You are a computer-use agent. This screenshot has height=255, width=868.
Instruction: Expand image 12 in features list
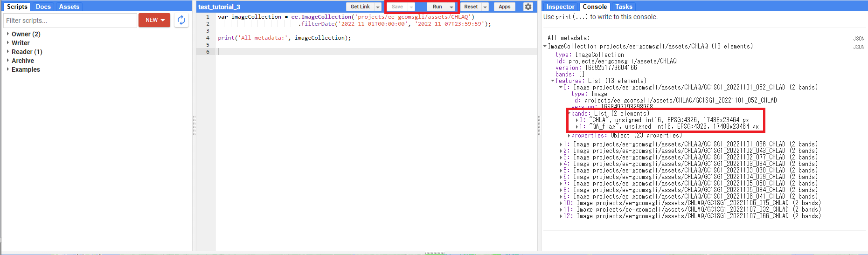(x=561, y=216)
